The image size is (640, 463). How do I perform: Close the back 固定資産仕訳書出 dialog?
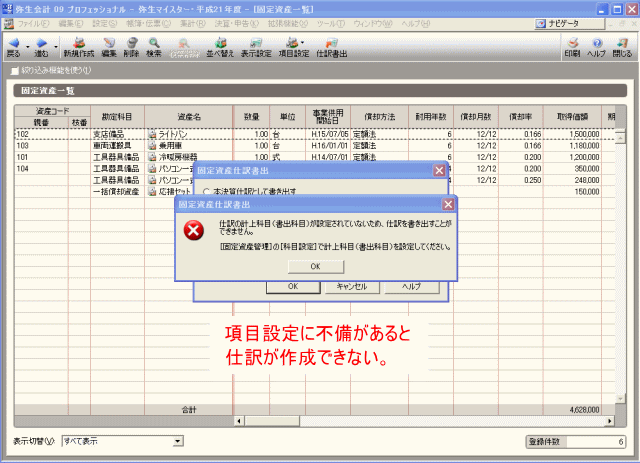click(439, 170)
